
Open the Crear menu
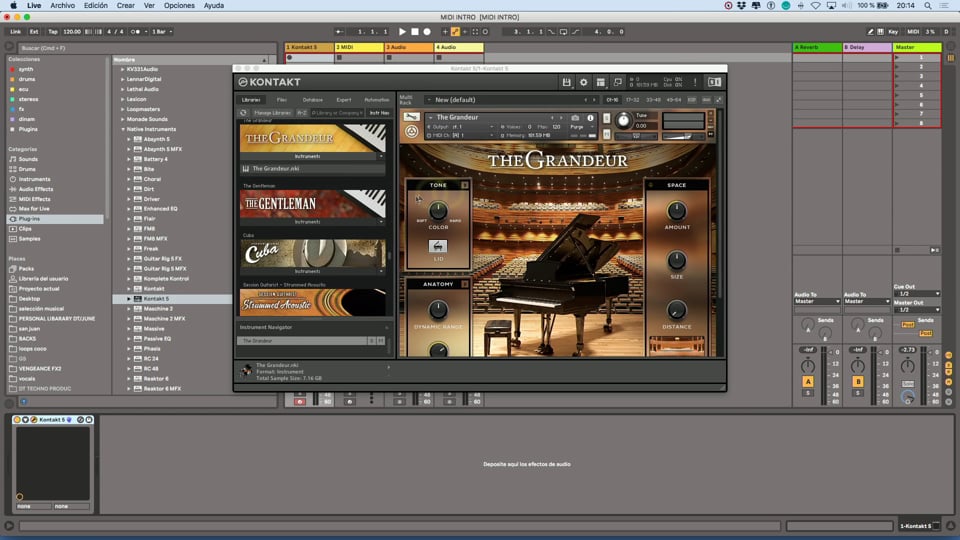126,6
